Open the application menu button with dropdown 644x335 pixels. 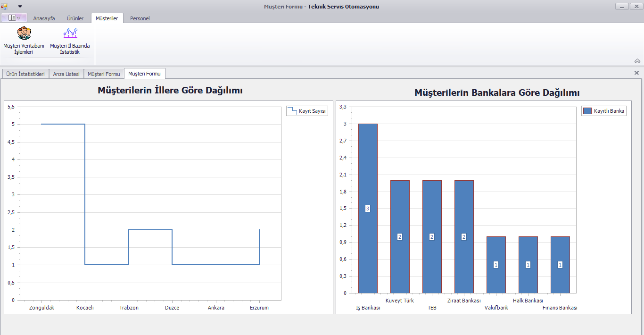15,18
